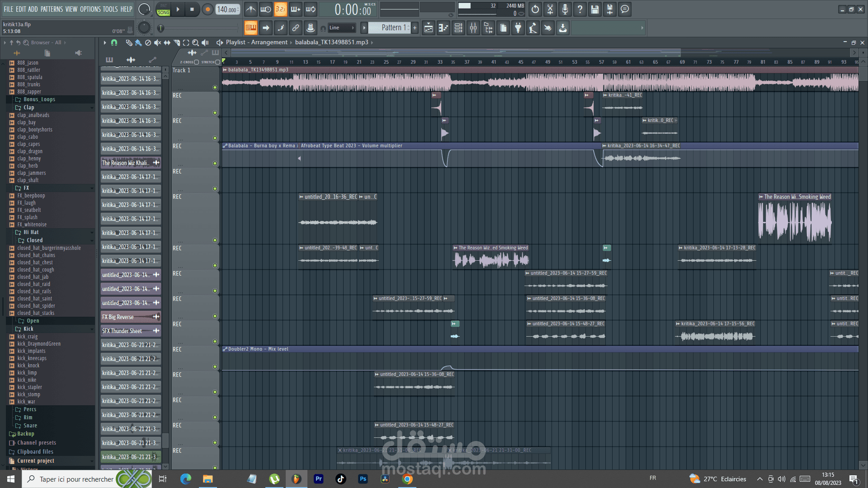Click the microphone recording icon
Image resolution: width=868 pixels, height=488 pixels.
pyautogui.click(x=565, y=9)
